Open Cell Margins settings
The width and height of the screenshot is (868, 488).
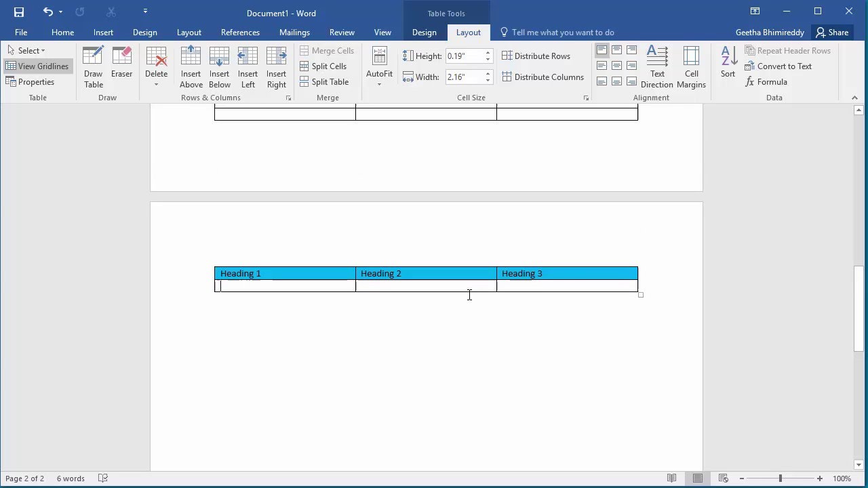coord(692,67)
